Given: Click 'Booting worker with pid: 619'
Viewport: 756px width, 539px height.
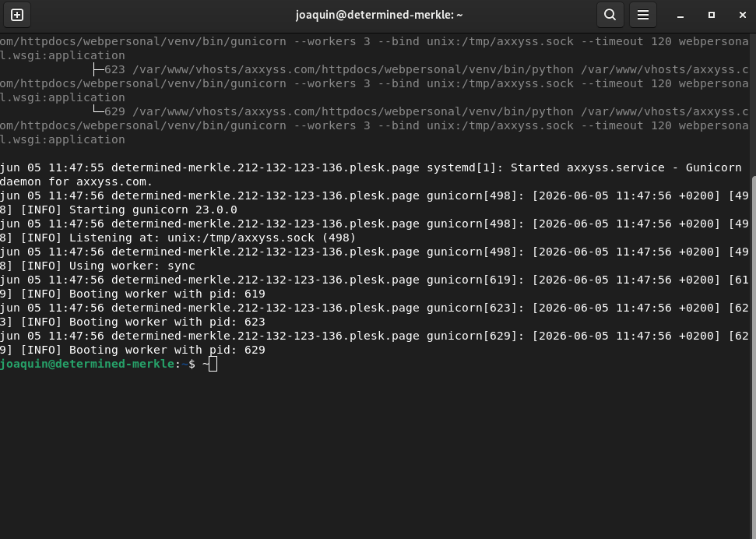Looking at the screenshot, I should [x=167, y=294].
